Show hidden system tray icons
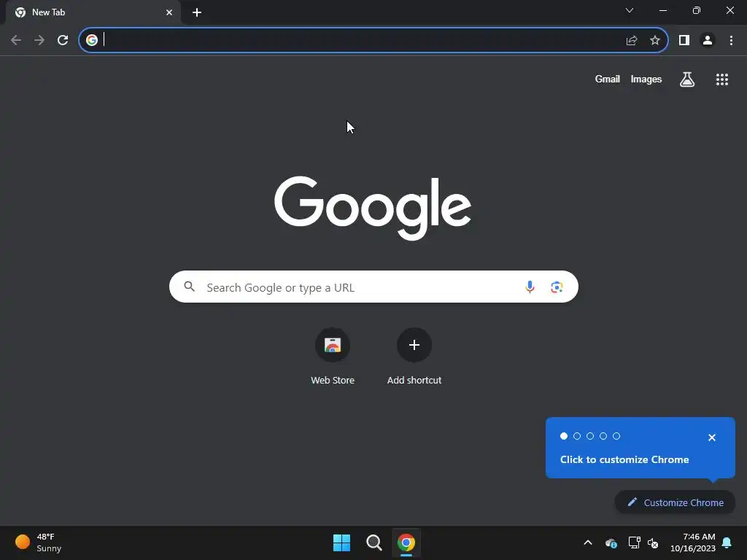The height and width of the screenshot is (560, 747). (x=588, y=542)
